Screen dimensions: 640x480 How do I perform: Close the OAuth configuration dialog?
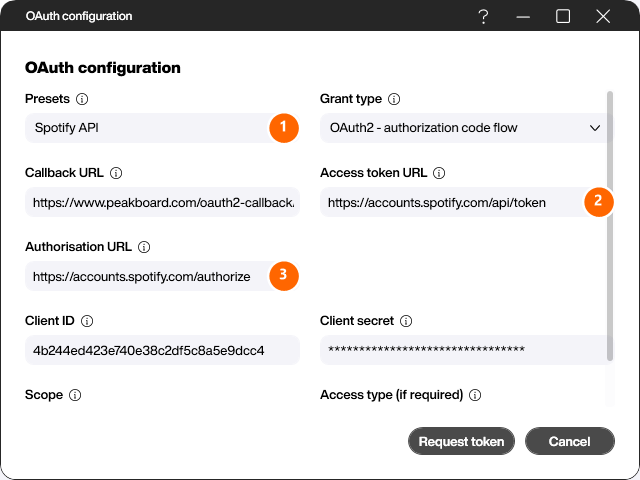[x=603, y=16]
